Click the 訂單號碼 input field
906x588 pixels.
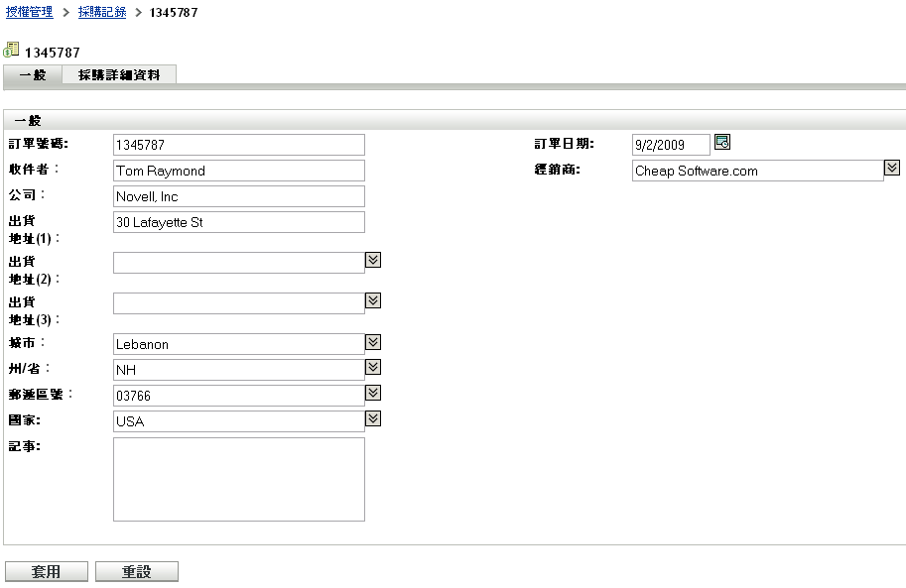click(x=239, y=145)
